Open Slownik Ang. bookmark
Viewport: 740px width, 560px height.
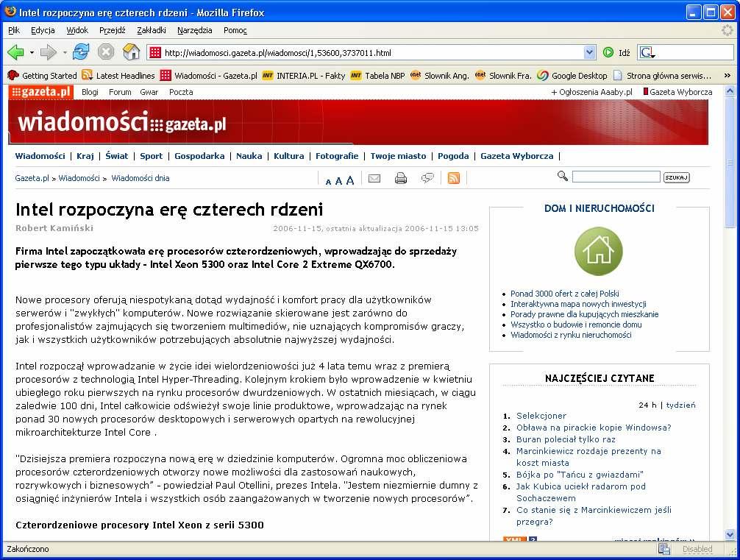tap(439, 76)
